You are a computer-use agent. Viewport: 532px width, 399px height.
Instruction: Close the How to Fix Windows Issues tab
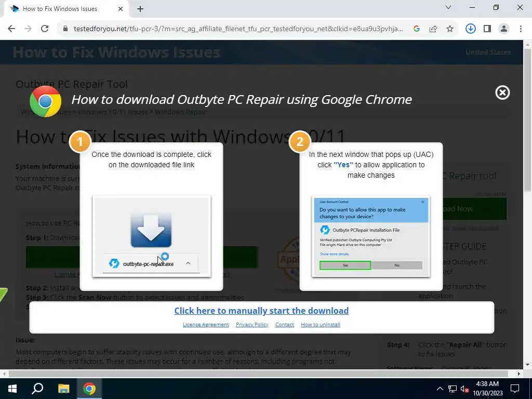[x=121, y=9]
